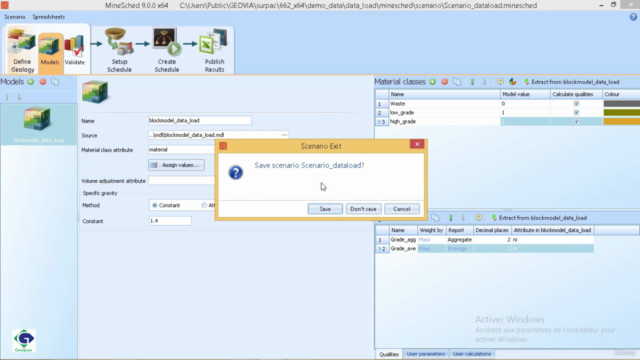Viewport: 640px width, 360px height.
Task: Move the quality up in the qualities toolbar
Action: (x=451, y=218)
